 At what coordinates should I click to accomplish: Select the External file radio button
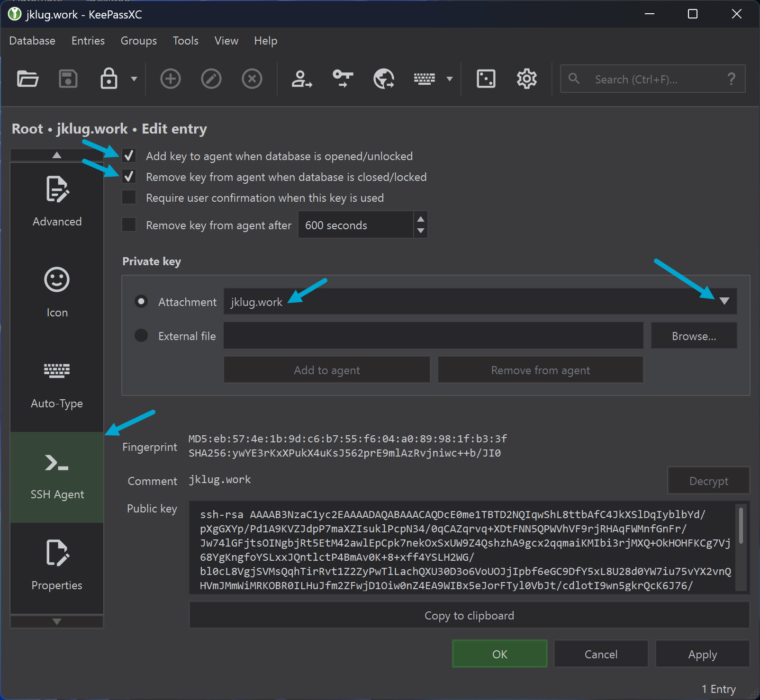141,335
